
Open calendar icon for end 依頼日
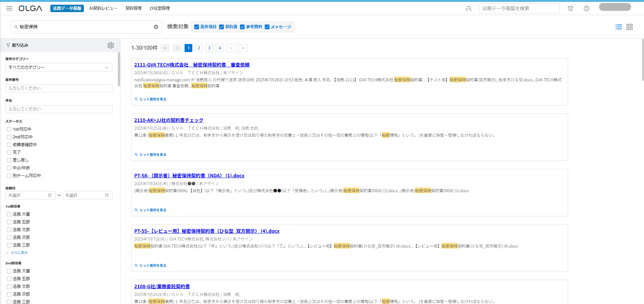pyautogui.click(x=107, y=196)
